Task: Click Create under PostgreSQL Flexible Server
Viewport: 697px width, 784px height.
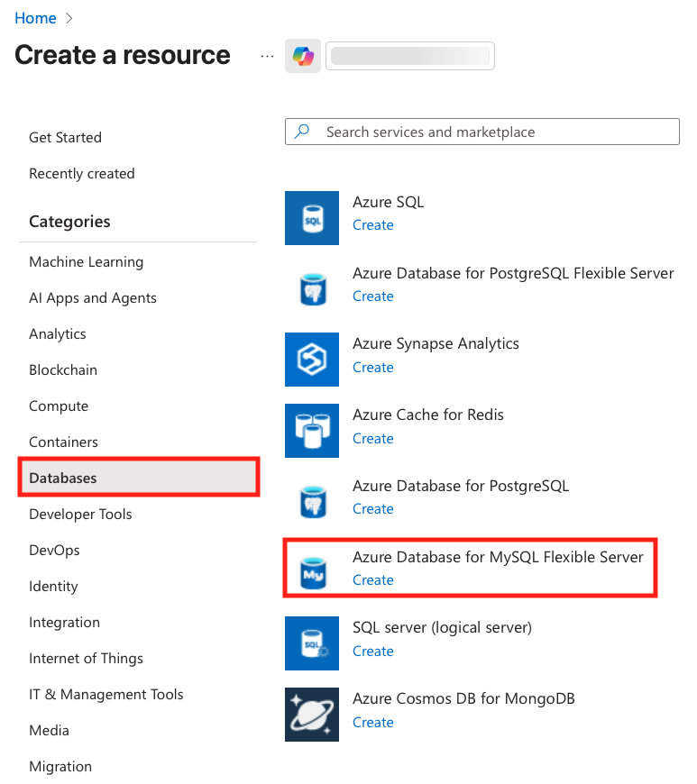Action: pyautogui.click(x=372, y=296)
